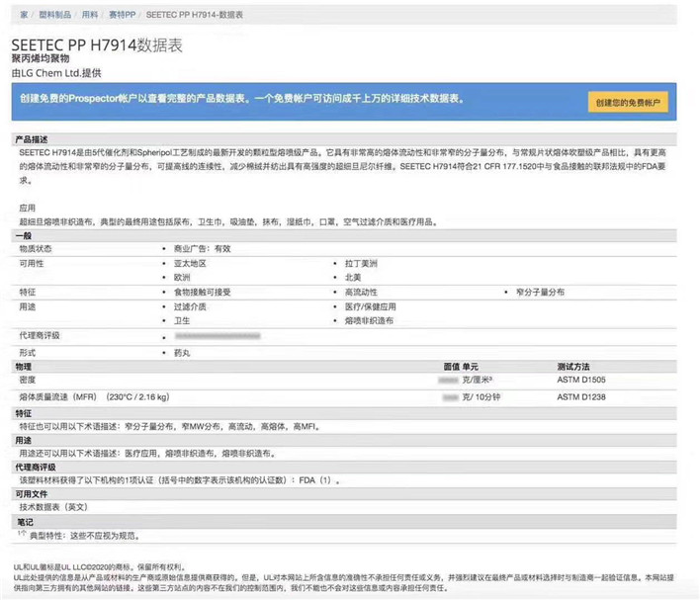Select the 产品描述 section header

[x=33, y=139]
